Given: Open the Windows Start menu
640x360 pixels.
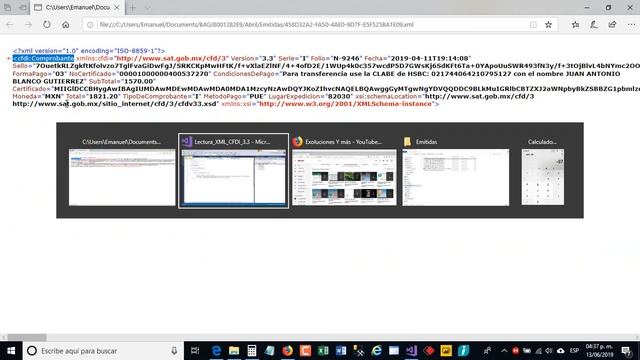Looking at the screenshot, I should 11,351.
